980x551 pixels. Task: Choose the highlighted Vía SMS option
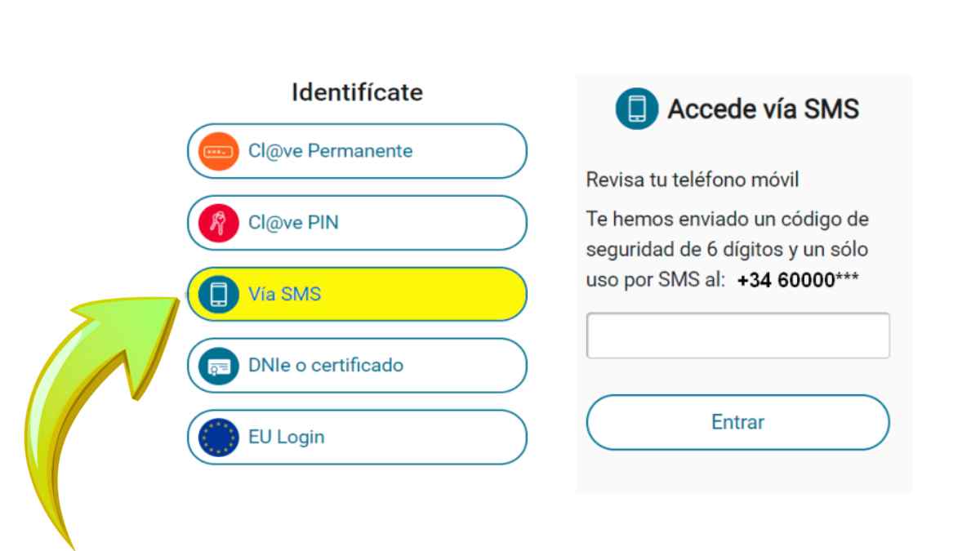[x=357, y=294]
